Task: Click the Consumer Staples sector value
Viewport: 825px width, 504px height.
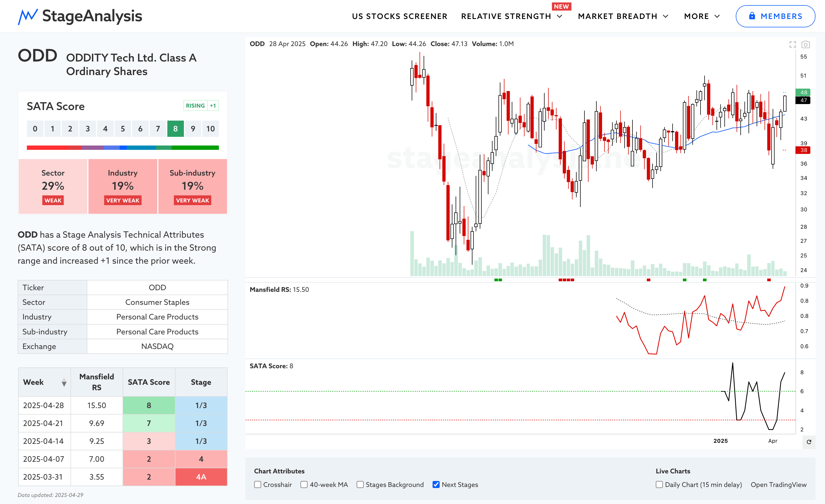Action: (x=157, y=302)
